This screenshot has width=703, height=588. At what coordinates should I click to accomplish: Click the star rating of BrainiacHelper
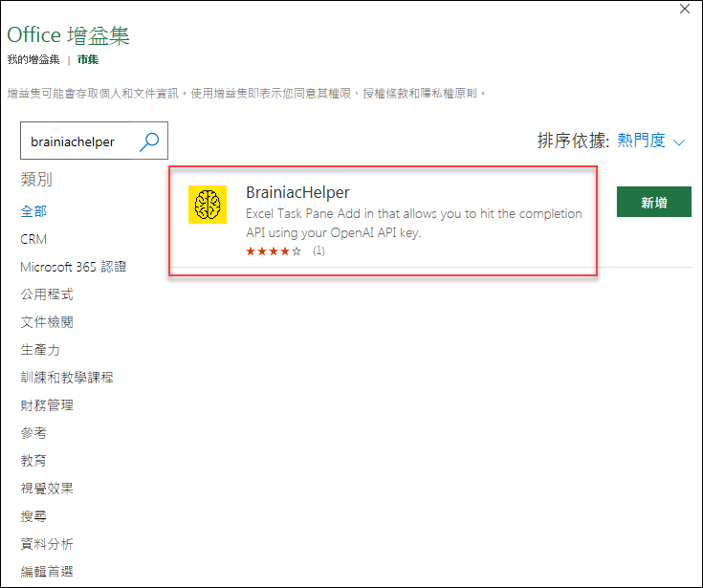coord(274,250)
